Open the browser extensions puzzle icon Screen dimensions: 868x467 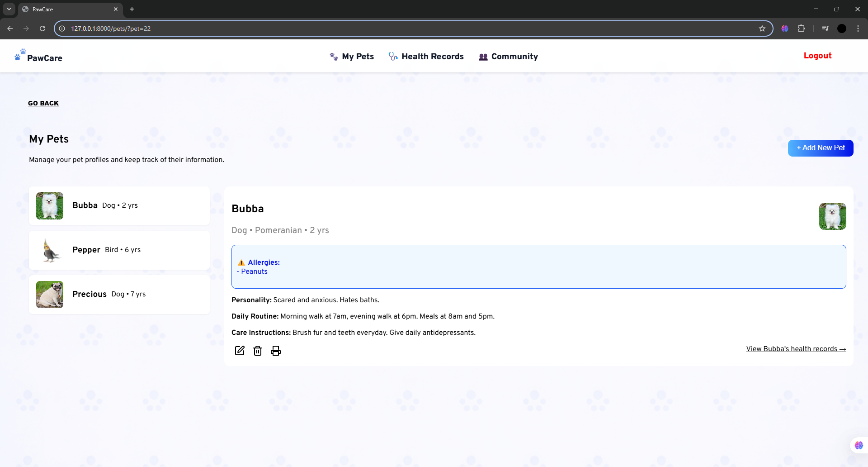[x=801, y=29]
